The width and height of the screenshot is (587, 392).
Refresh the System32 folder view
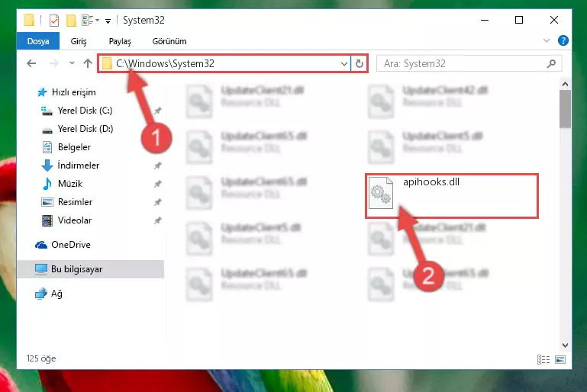tap(360, 64)
